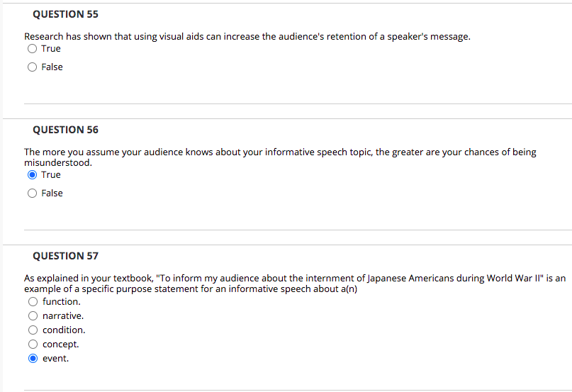Click the informative speech misunderstood question text
572x392 pixels.
pyautogui.click(x=280, y=157)
